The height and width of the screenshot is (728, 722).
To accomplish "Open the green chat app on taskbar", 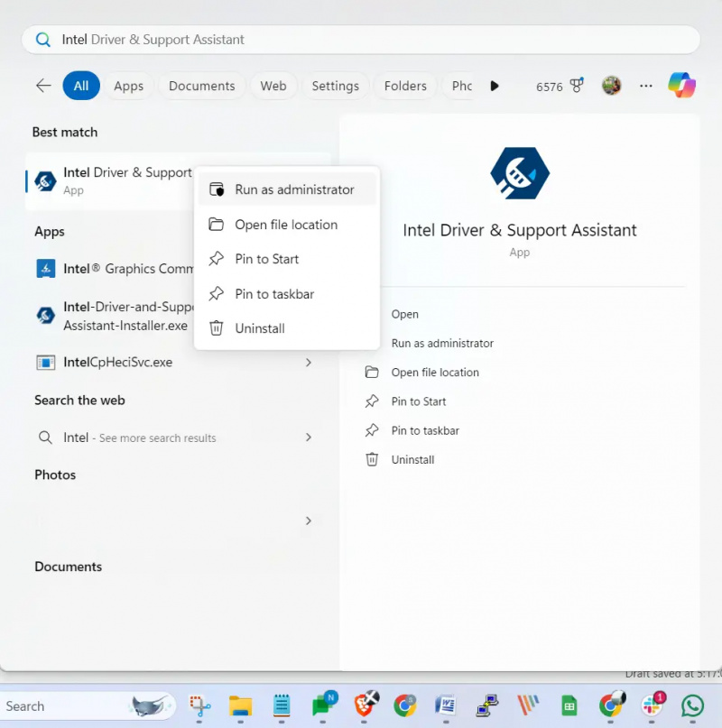I will 323,705.
